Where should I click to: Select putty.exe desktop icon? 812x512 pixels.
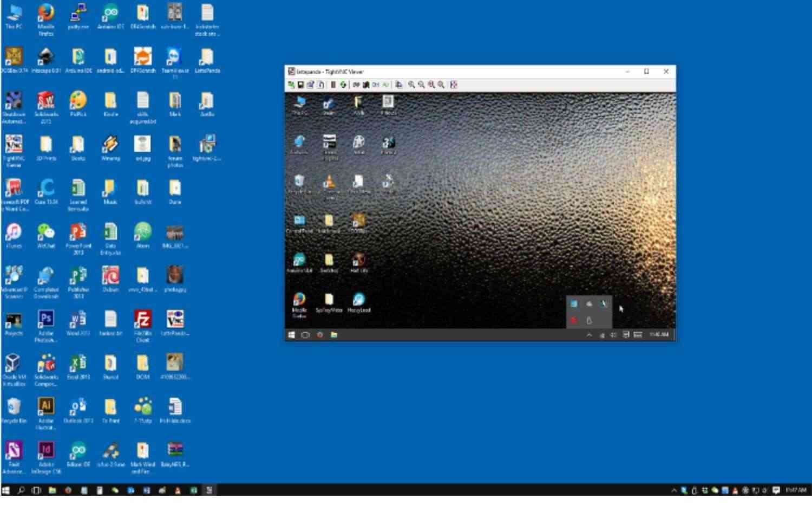(78, 16)
